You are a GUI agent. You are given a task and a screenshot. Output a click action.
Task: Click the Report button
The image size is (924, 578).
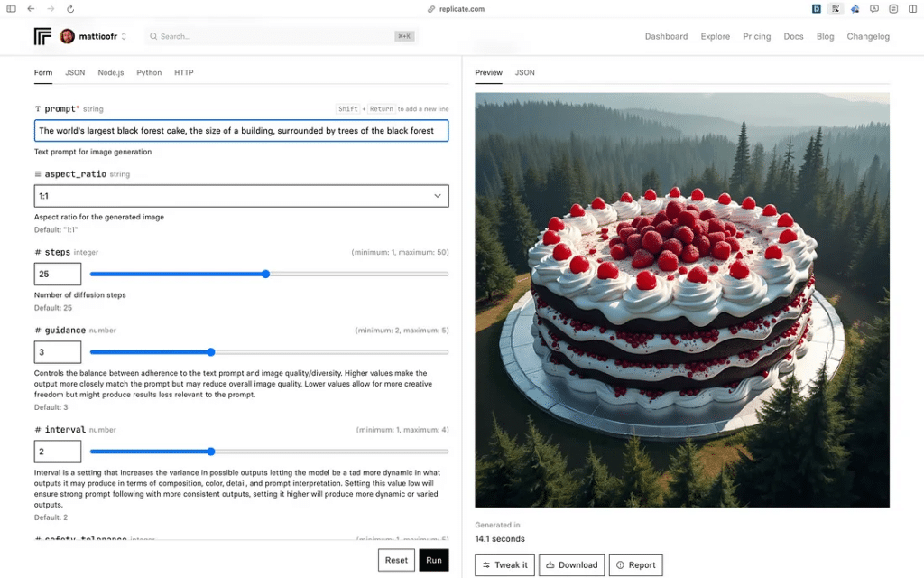(x=636, y=565)
